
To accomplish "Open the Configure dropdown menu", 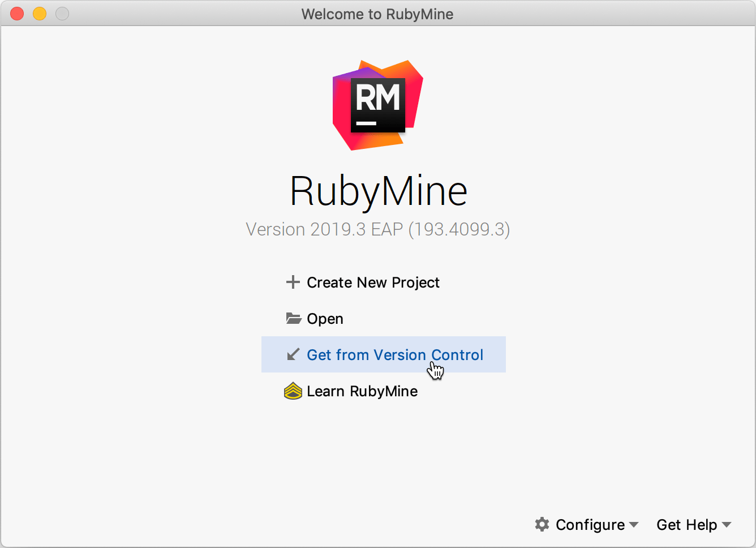I will click(587, 525).
